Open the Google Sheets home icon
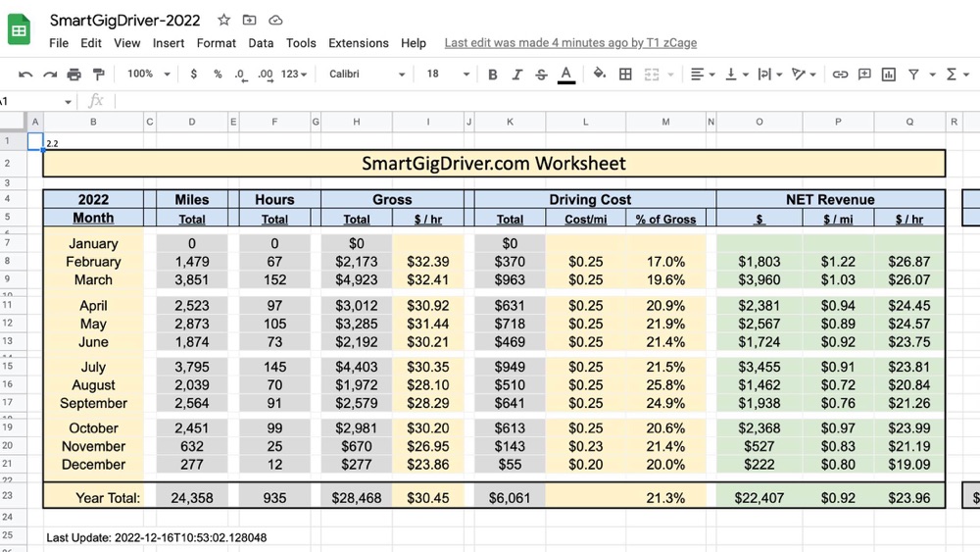The height and width of the screenshot is (552, 980). click(19, 29)
